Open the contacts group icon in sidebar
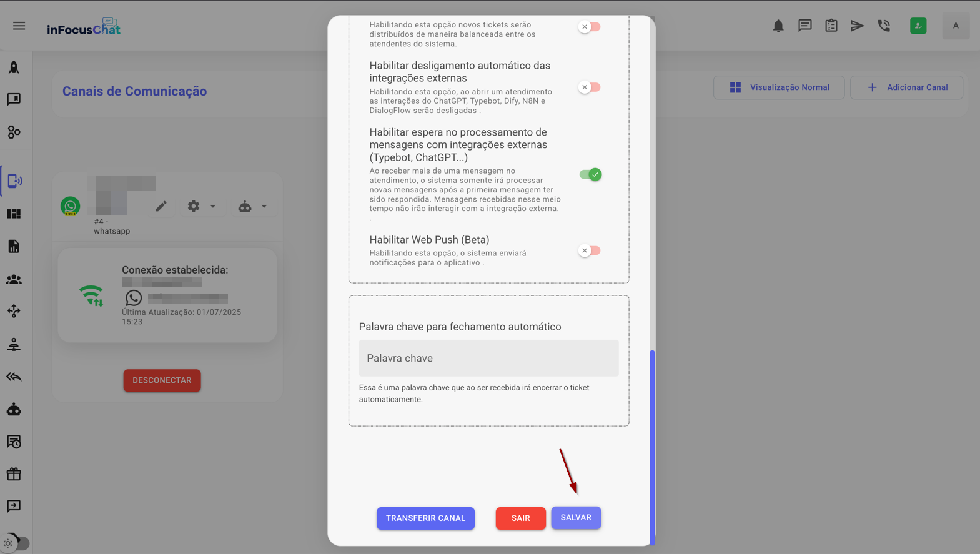Screen dimensions: 980x554 14,280
